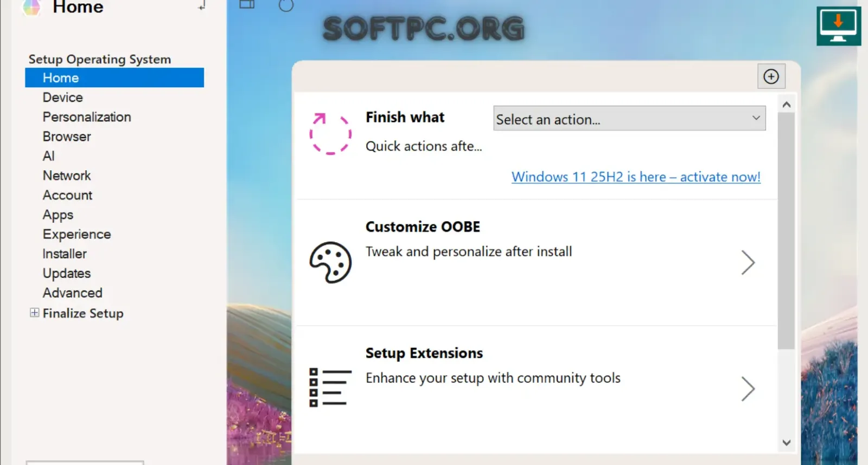Click the download monitor icon
The image size is (868, 465).
[838, 25]
